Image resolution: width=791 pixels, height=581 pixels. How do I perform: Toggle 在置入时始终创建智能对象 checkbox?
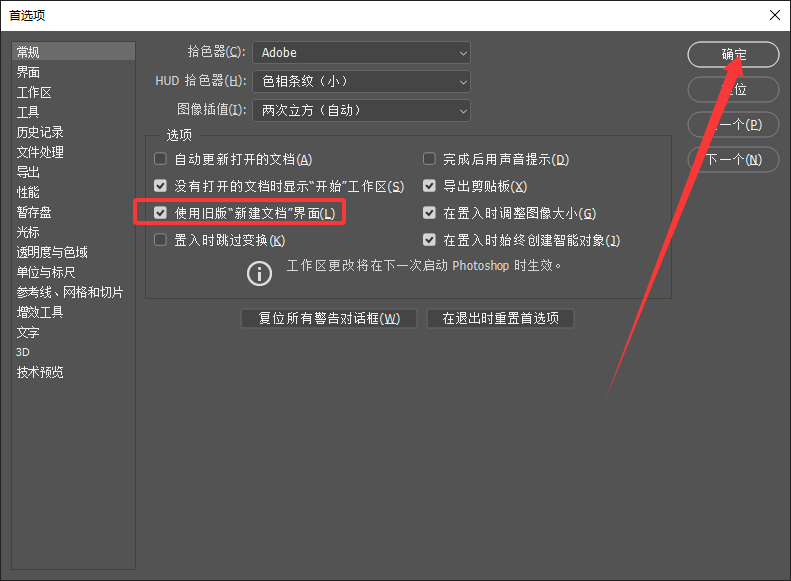(429, 240)
